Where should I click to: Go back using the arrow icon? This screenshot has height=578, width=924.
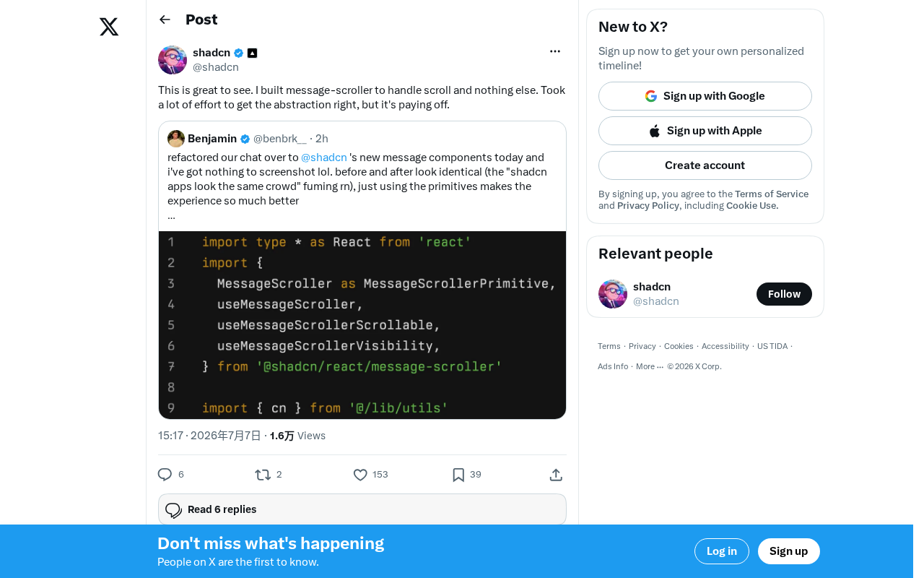[165, 20]
